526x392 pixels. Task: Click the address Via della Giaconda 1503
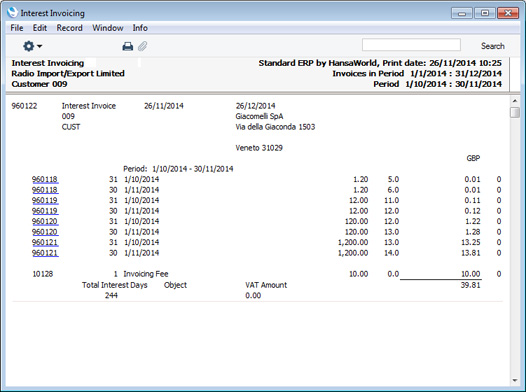pos(275,127)
